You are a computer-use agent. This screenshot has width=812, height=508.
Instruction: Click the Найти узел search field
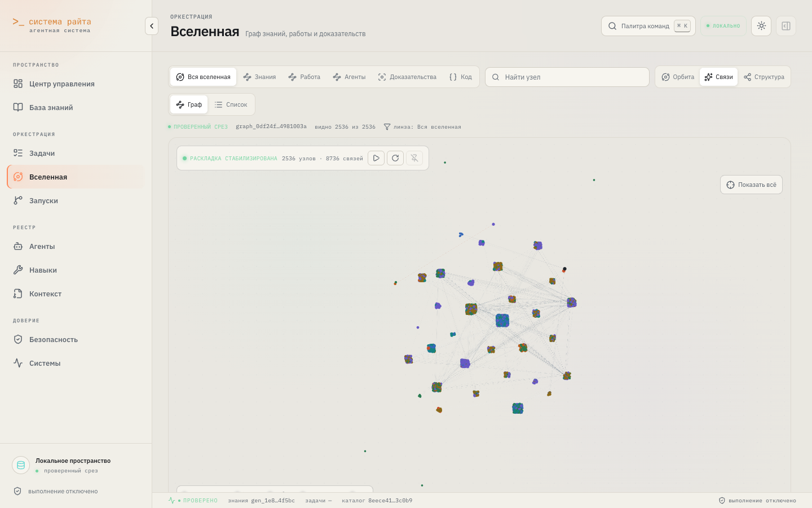[567, 77]
